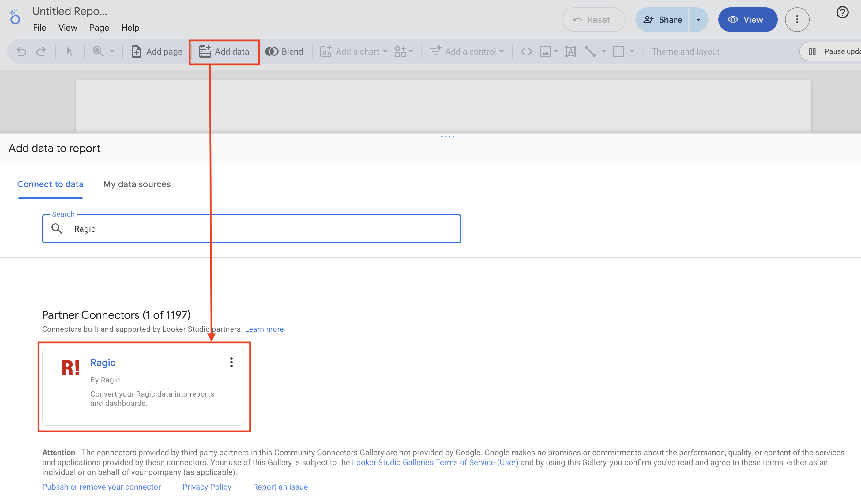Select the line drawing tool
Screen dimensions: 861x504
click(590, 52)
